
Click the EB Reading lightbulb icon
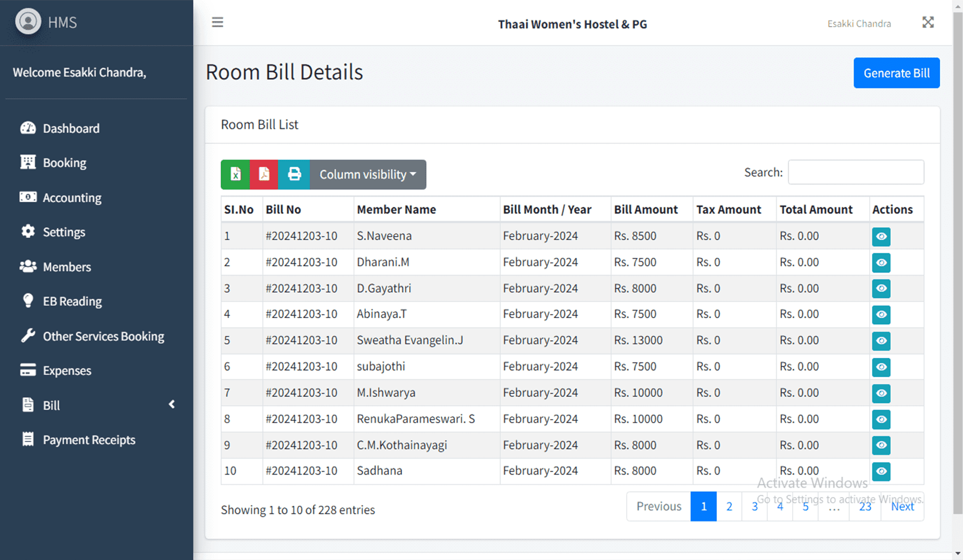[x=28, y=301]
